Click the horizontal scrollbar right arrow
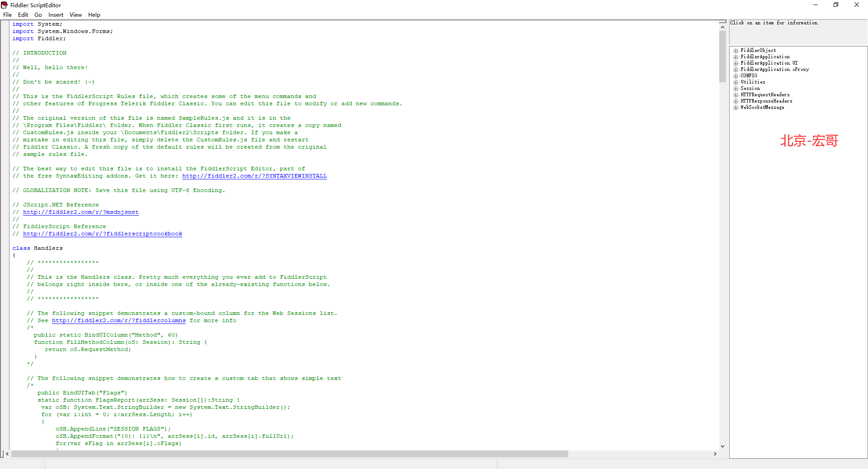The width and height of the screenshot is (868, 469). point(715,454)
